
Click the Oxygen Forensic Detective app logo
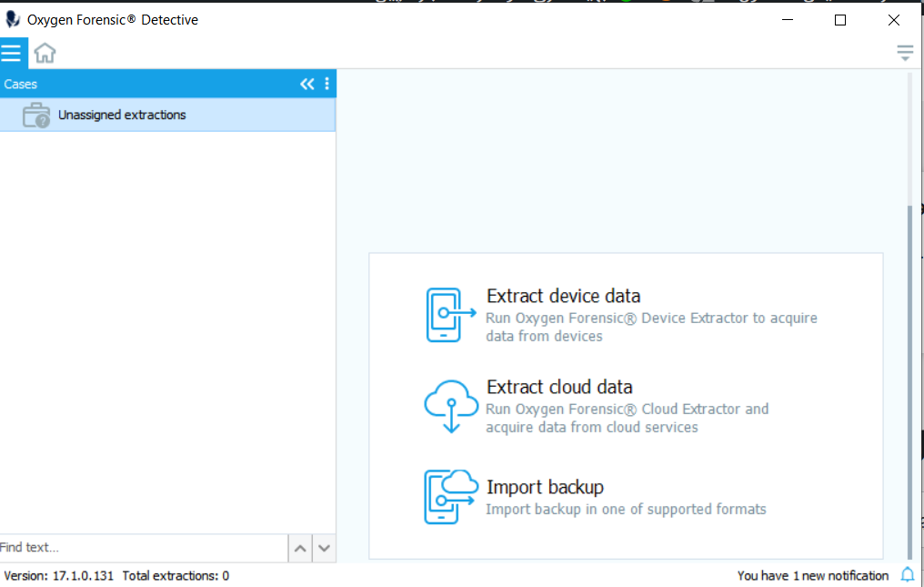click(x=13, y=19)
